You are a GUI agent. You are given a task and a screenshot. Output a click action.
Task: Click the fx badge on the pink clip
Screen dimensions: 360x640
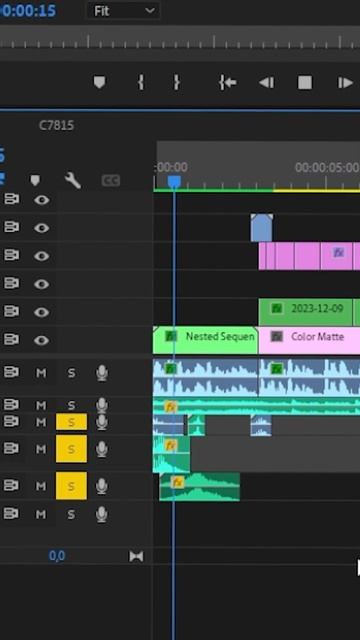pyautogui.click(x=338, y=252)
